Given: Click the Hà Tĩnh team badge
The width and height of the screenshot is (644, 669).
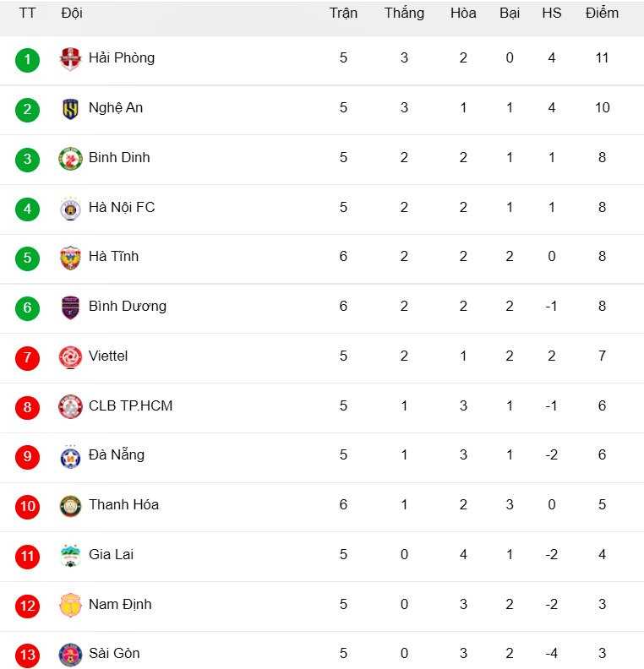Looking at the screenshot, I should click(70, 258).
